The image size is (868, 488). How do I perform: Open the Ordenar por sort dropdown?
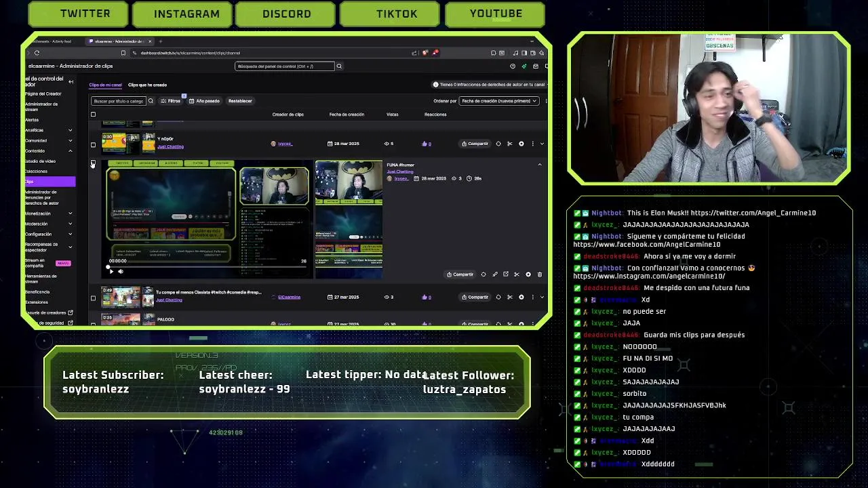(x=498, y=101)
